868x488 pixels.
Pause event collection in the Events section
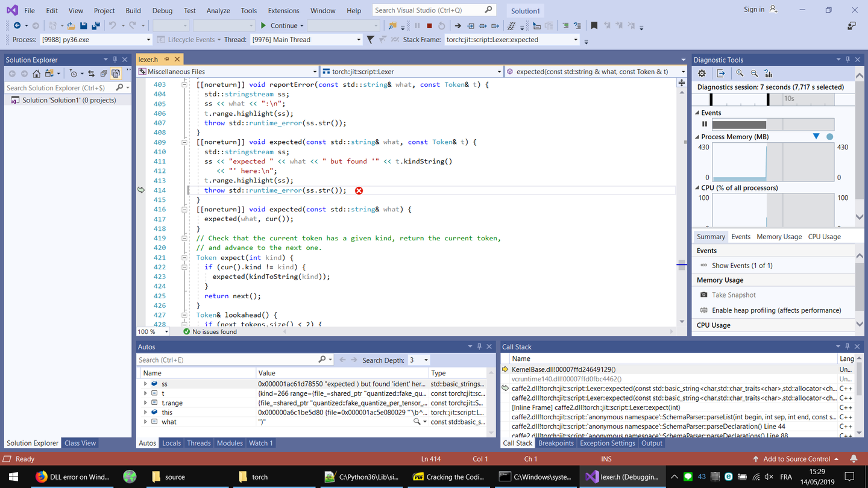[703, 124]
